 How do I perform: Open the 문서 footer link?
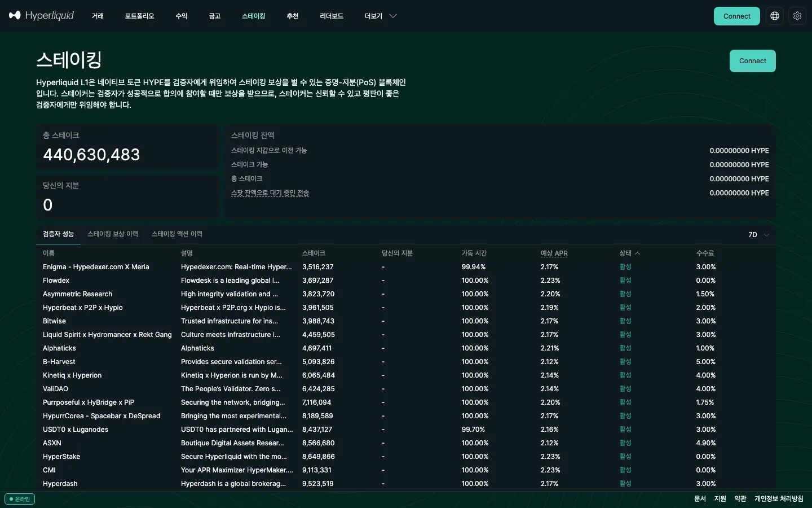[700, 499]
